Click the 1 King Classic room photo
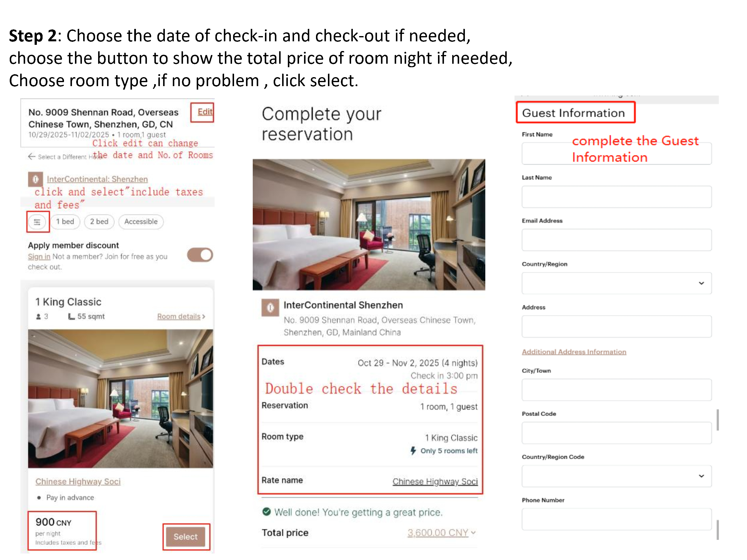Viewport: 747px width, 560px height. click(x=121, y=398)
